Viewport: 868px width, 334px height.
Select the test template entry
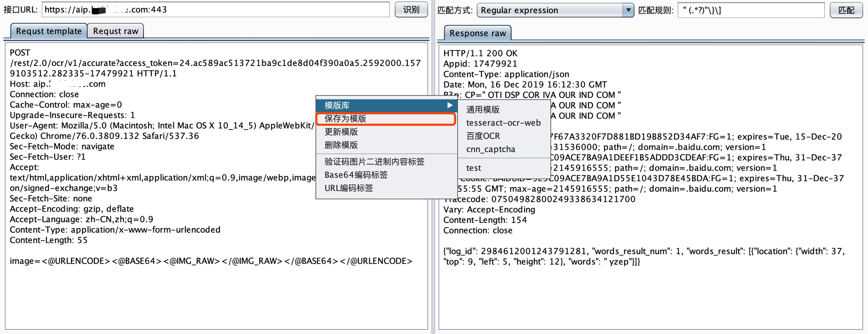(x=474, y=168)
